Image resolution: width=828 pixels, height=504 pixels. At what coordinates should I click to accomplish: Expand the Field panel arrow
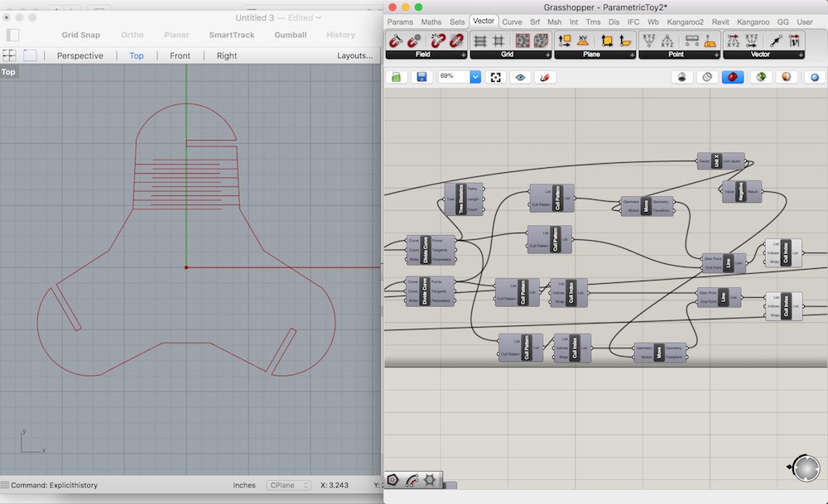click(463, 55)
